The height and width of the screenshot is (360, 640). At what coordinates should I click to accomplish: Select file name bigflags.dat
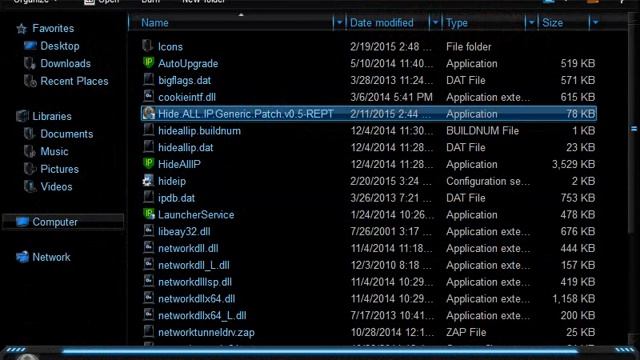tap(184, 80)
